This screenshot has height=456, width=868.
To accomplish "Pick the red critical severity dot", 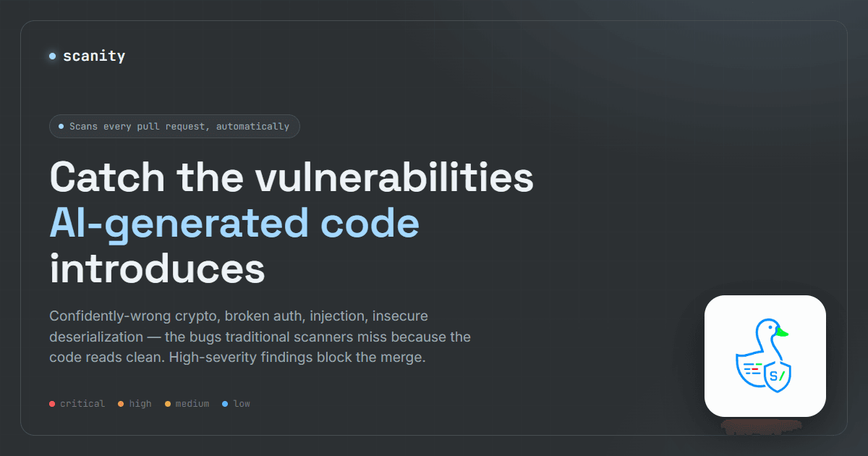I will coord(52,404).
